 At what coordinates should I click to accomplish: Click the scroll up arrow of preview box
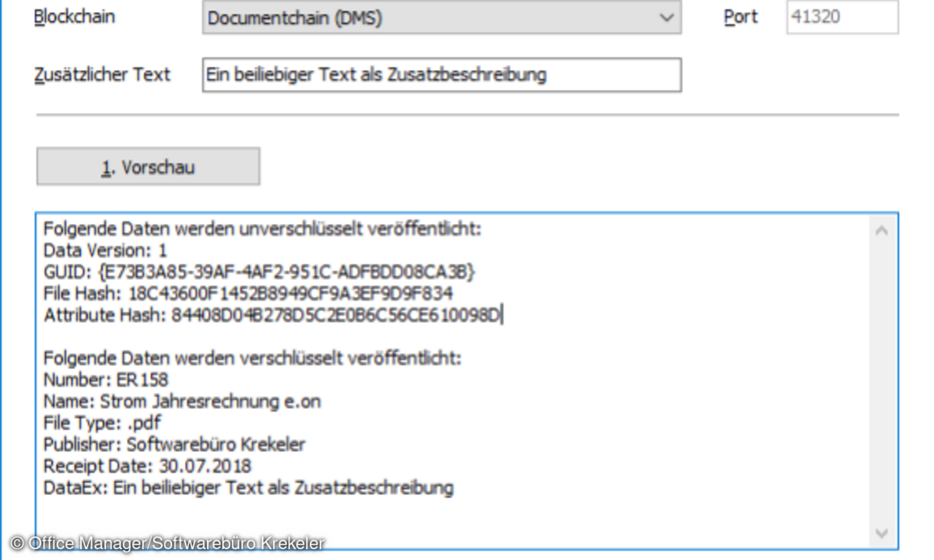coord(882,231)
